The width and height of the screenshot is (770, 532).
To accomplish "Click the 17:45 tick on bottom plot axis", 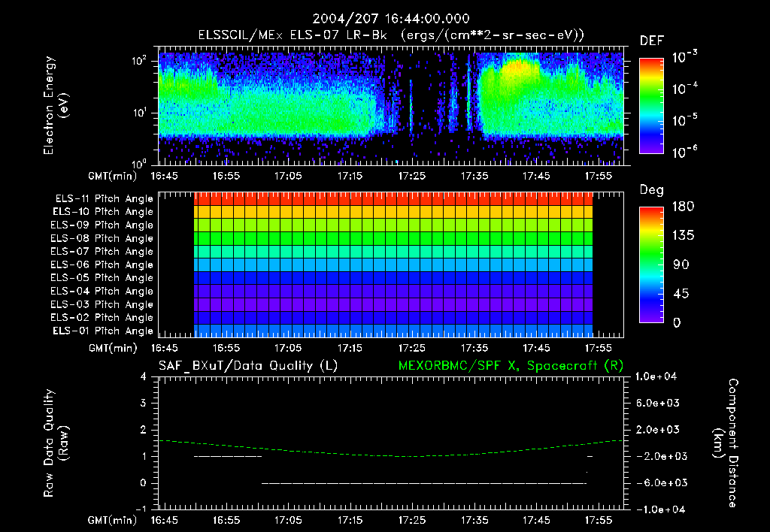I will point(535,520).
